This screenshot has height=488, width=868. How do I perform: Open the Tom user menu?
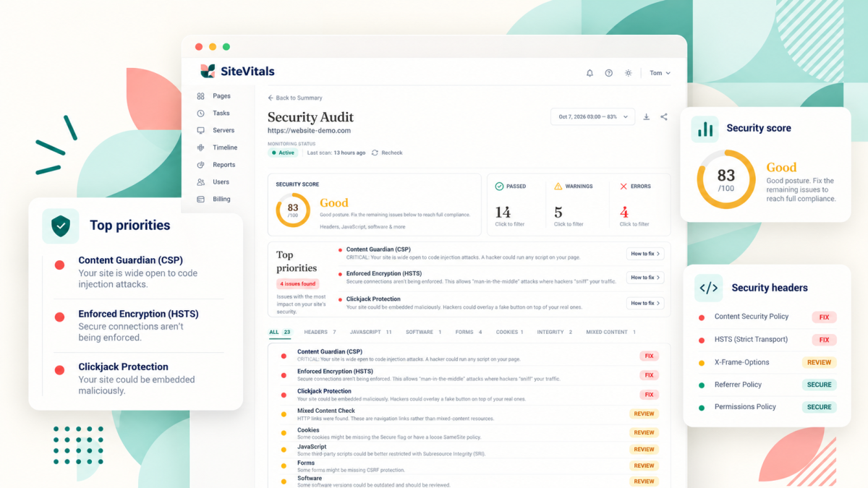point(660,73)
